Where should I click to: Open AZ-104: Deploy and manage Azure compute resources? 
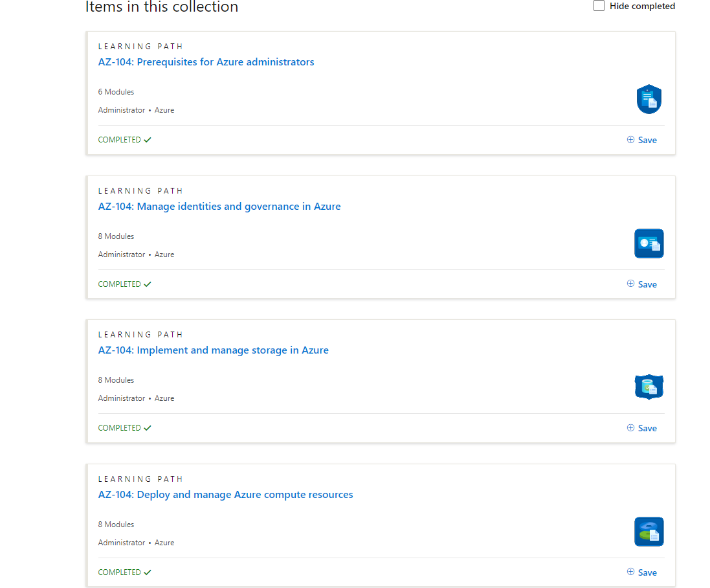pos(225,495)
